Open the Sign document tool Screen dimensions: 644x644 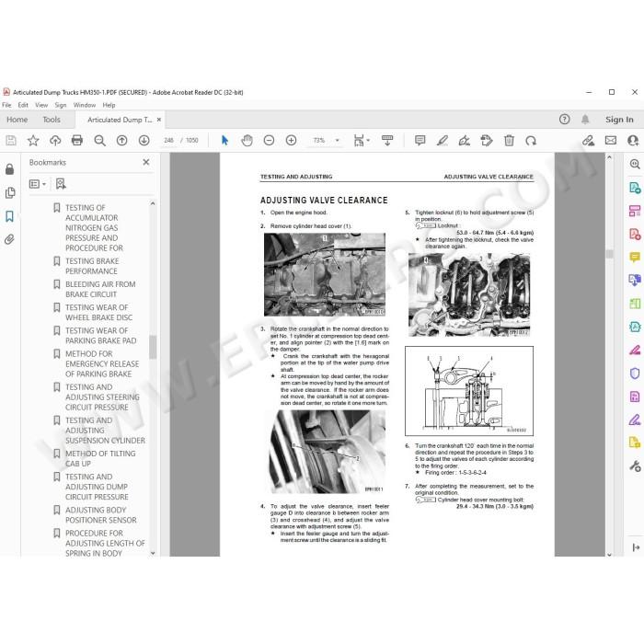click(465, 141)
